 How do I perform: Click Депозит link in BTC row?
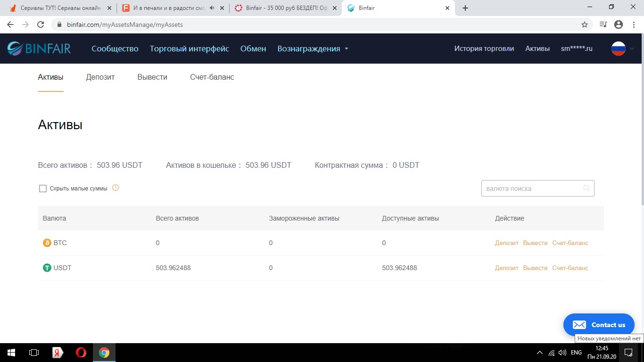[x=507, y=243]
